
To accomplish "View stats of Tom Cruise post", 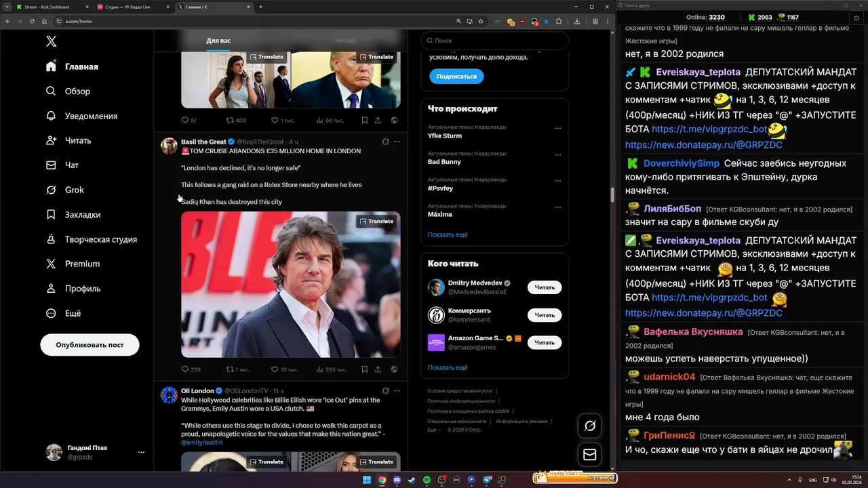I will (331, 369).
